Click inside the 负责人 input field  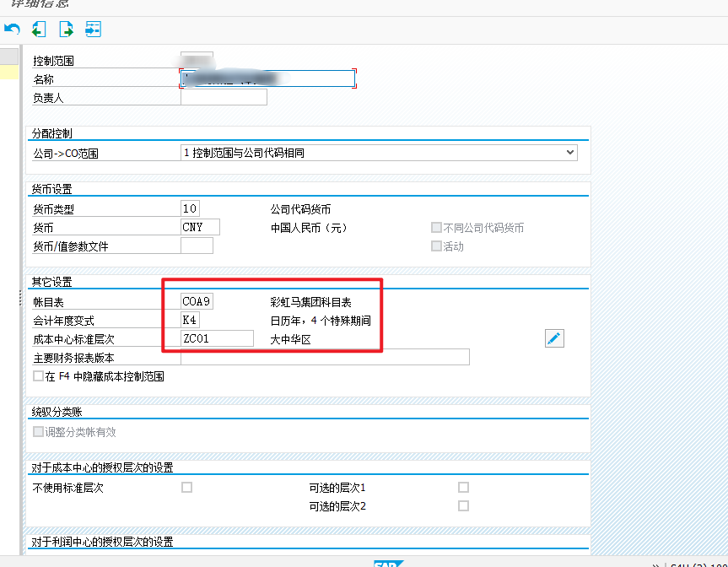point(224,96)
